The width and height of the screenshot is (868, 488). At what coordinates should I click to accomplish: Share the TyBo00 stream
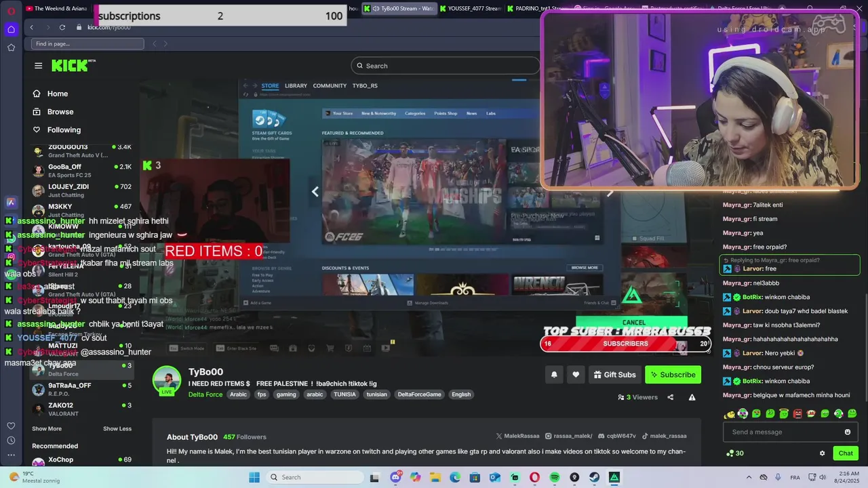671,397
